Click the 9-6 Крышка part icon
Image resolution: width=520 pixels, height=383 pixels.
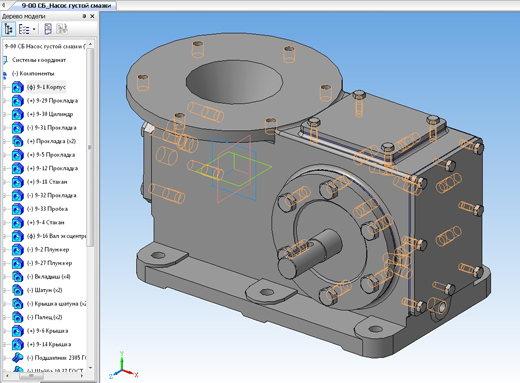[17, 331]
